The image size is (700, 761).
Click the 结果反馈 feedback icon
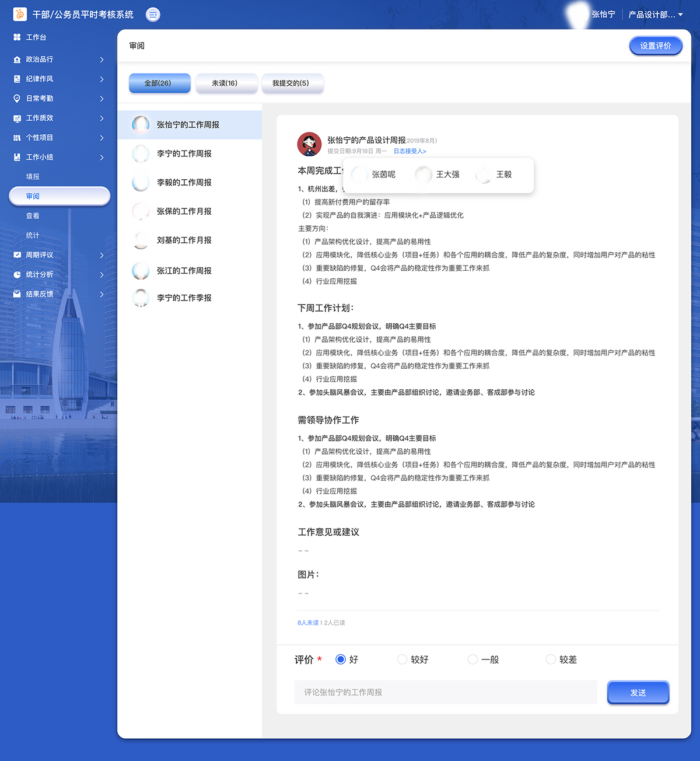[16, 294]
